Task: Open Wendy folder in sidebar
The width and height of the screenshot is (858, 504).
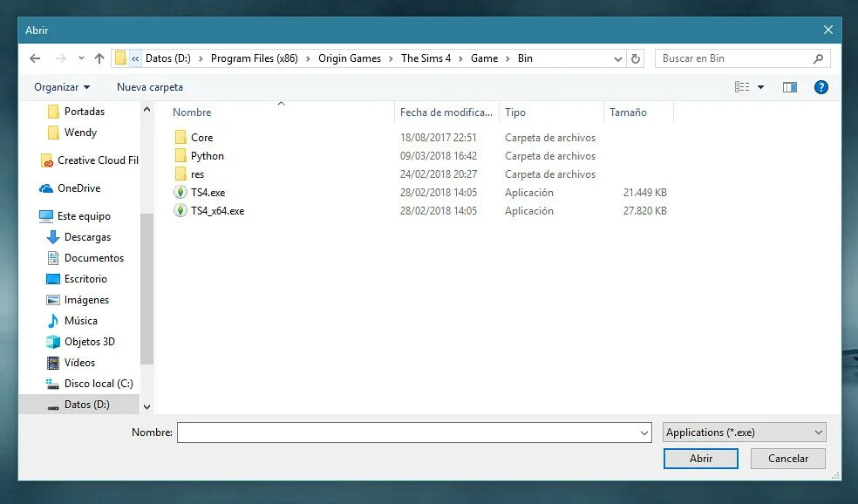Action: point(80,132)
